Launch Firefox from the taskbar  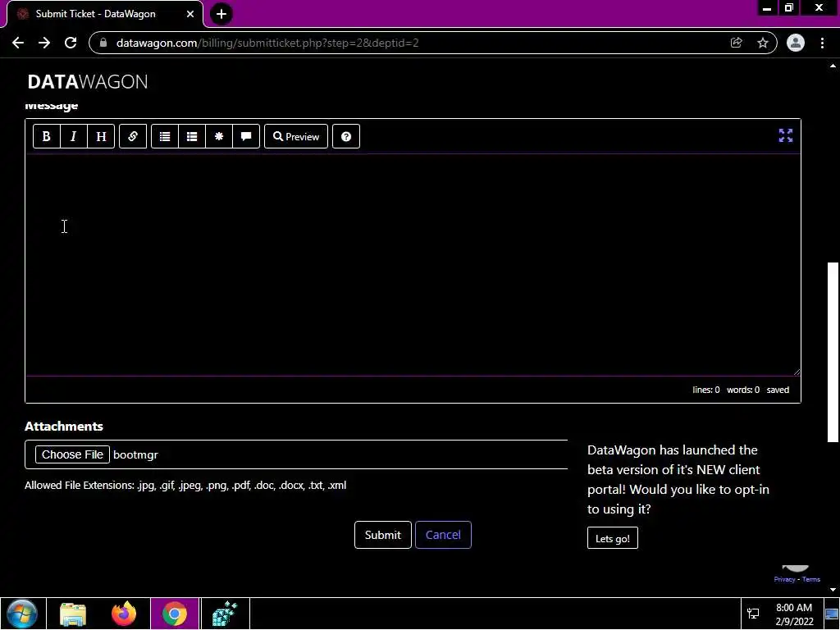[x=124, y=614]
